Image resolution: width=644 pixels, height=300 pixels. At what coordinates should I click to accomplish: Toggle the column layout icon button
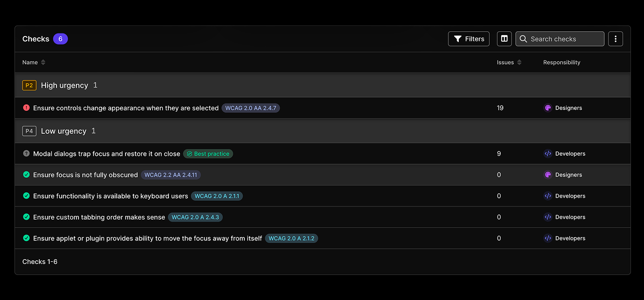tap(504, 39)
